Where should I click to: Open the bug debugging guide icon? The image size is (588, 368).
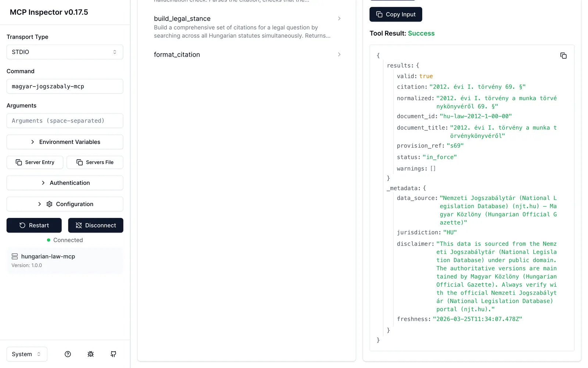point(91,354)
